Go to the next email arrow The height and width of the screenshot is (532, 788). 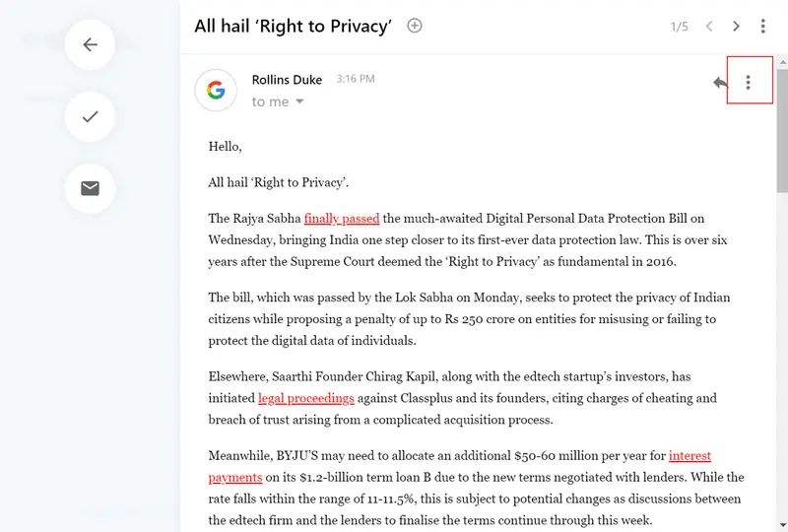click(x=736, y=27)
